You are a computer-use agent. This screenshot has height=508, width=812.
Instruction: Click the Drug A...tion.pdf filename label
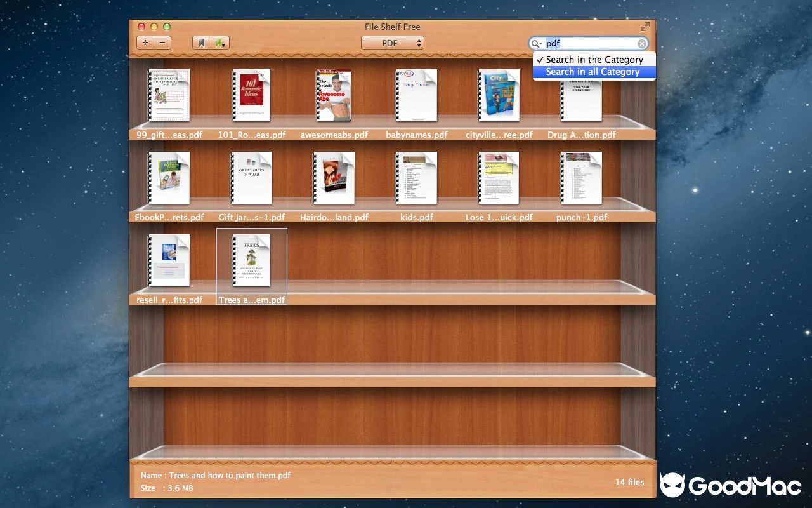pos(582,135)
